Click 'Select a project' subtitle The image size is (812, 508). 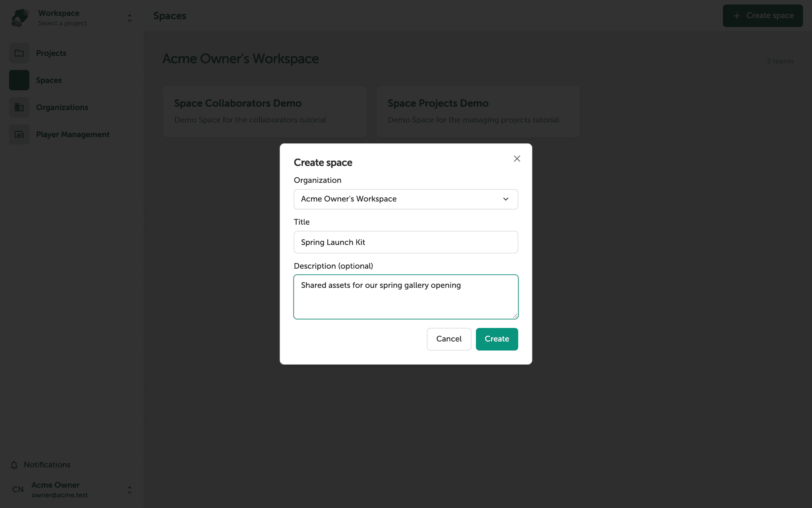pos(62,23)
